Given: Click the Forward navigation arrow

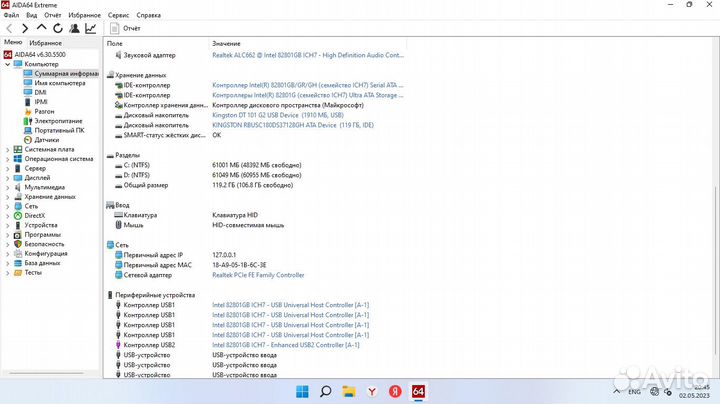Looking at the screenshot, I should tap(25, 28).
